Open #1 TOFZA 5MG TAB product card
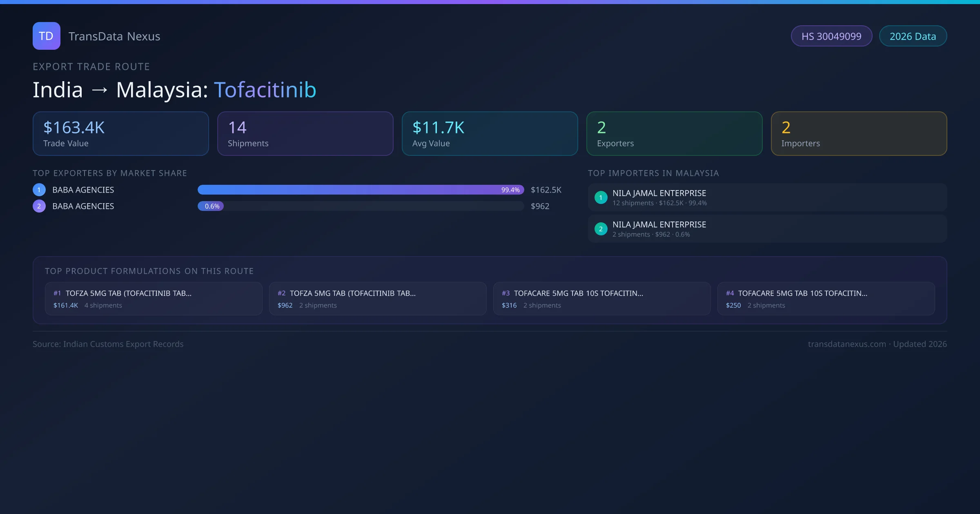This screenshot has height=514, width=980. [154, 299]
